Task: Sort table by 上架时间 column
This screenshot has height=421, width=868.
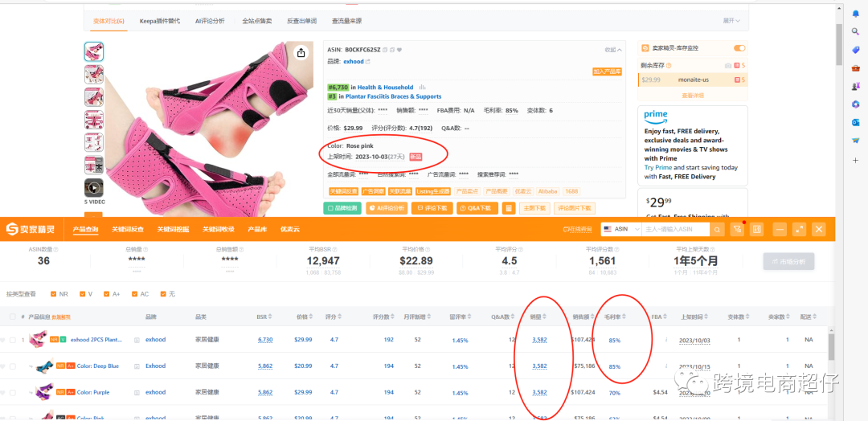Action: 694,317
